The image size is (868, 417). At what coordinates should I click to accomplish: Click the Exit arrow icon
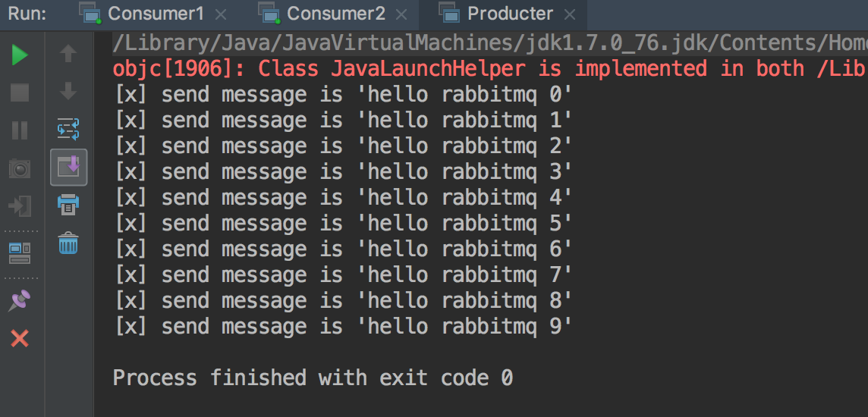point(20,205)
